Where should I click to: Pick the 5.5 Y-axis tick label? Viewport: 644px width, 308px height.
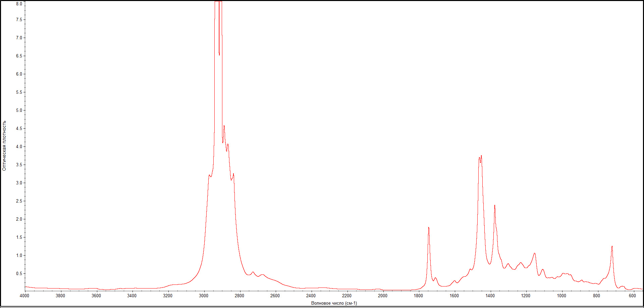pos(19,92)
